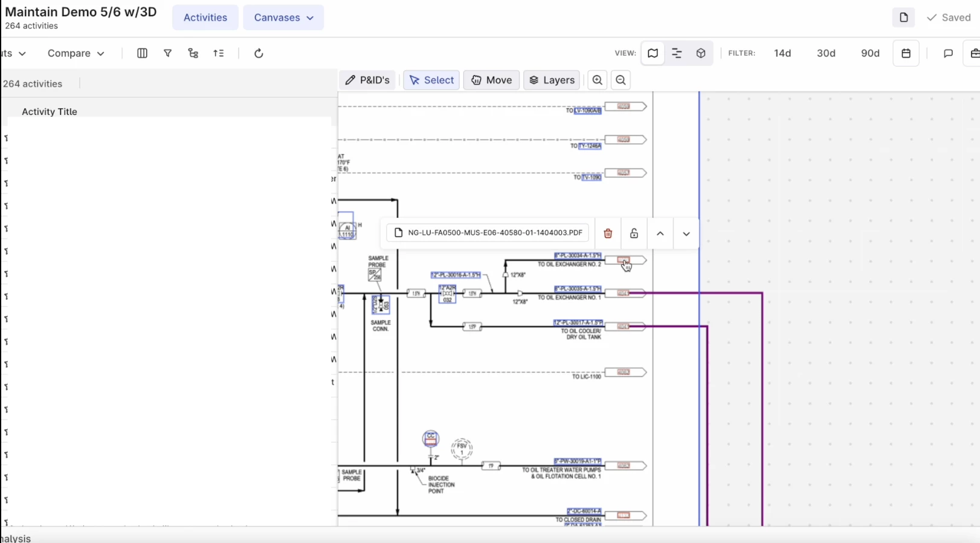Open the Activities tab
This screenshot has width=980, height=543.
205,18
